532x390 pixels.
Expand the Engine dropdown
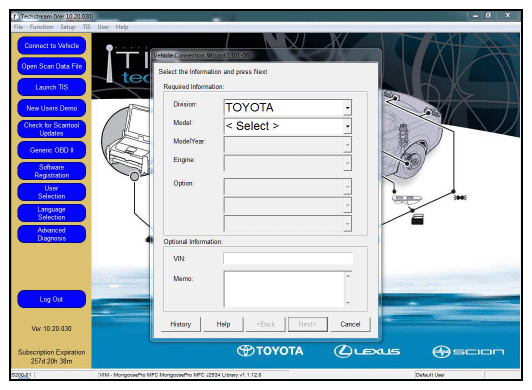(347, 163)
